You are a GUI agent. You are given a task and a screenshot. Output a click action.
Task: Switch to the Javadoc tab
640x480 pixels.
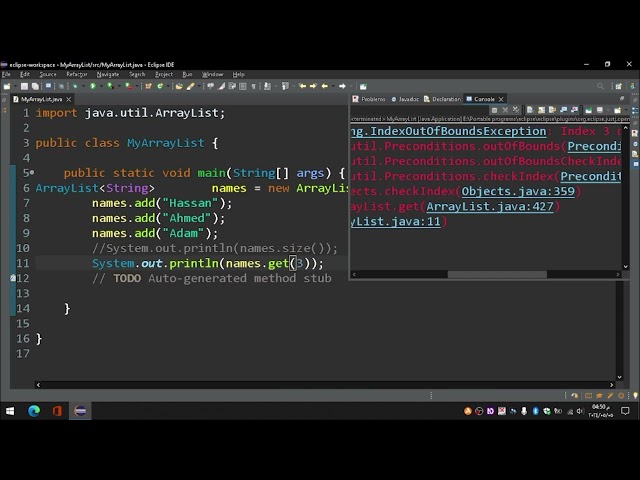pyautogui.click(x=405, y=99)
